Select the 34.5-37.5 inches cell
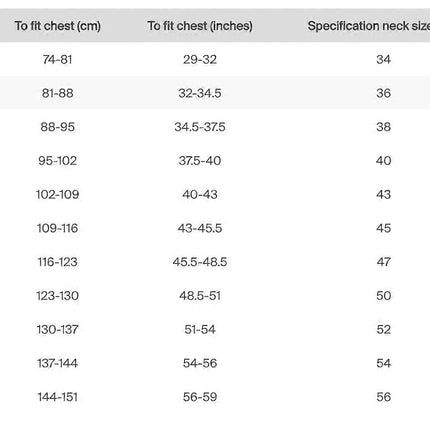 pyautogui.click(x=200, y=127)
